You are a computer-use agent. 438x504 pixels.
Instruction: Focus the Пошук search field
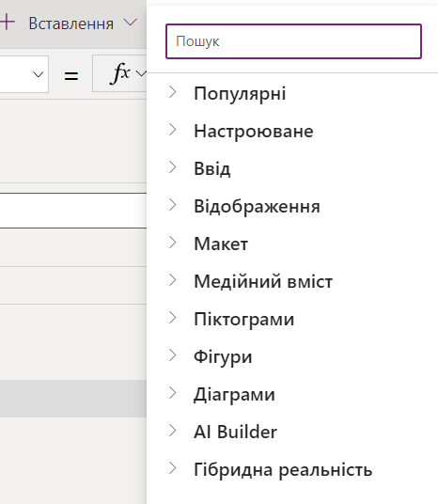click(x=293, y=41)
